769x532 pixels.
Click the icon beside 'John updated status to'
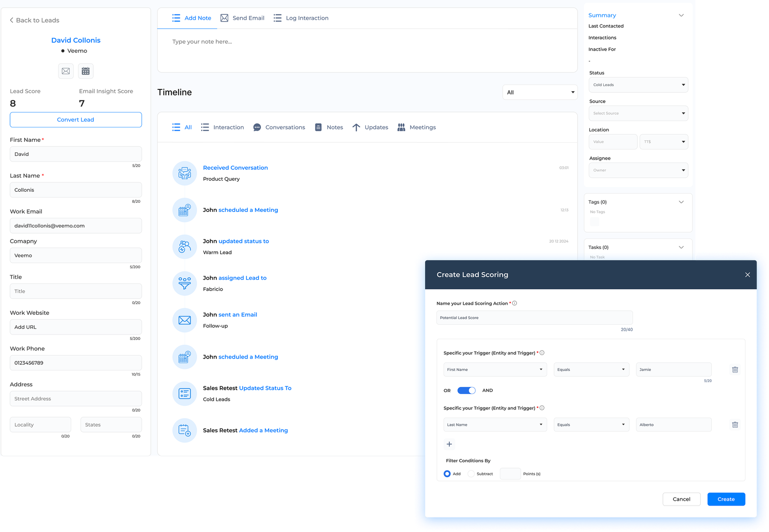(185, 247)
